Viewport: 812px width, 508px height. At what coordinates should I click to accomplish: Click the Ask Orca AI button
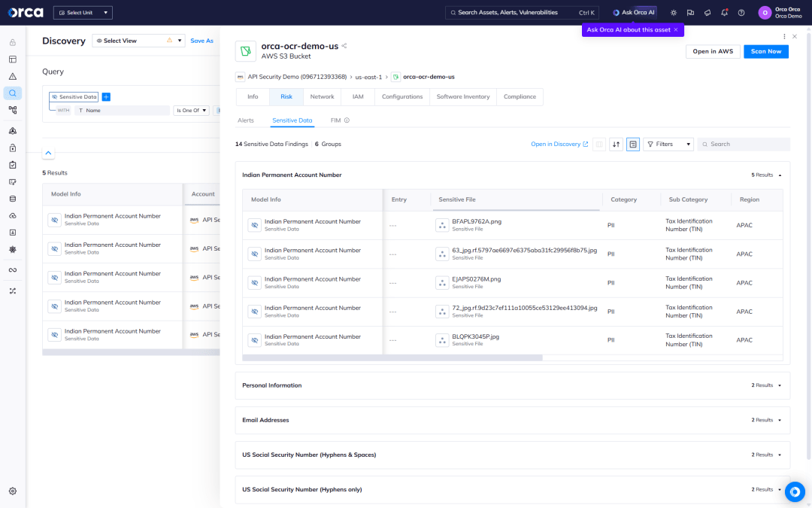(634, 13)
